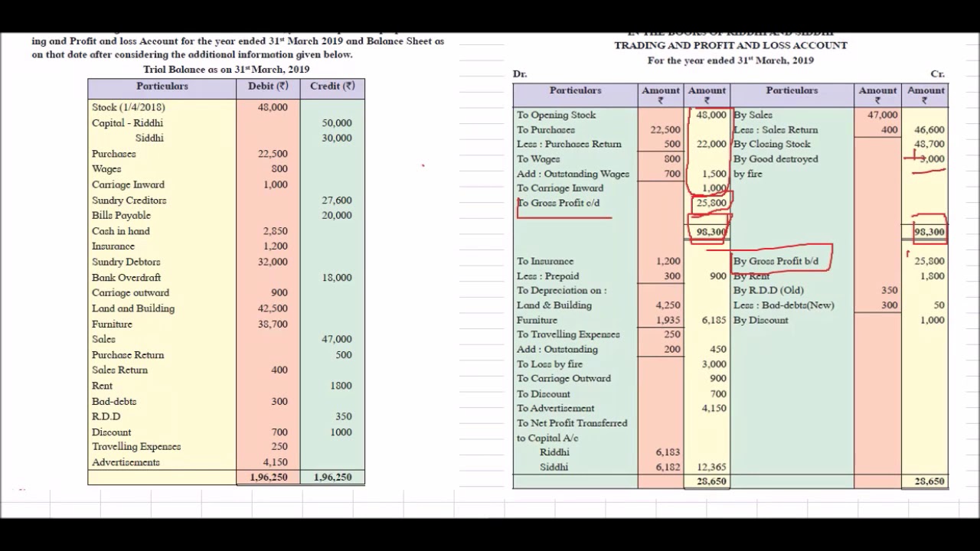Click the debit value 42,500 for Land and Building
The width and height of the screenshot is (980, 551).
273,308
